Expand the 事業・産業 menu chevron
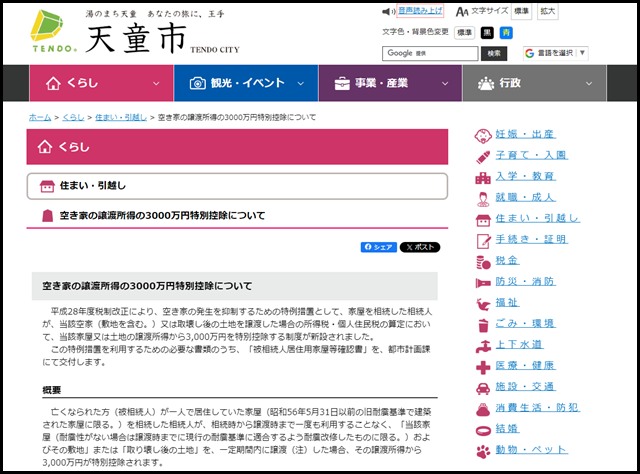The height and width of the screenshot is (474, 640). pos(445,84)
